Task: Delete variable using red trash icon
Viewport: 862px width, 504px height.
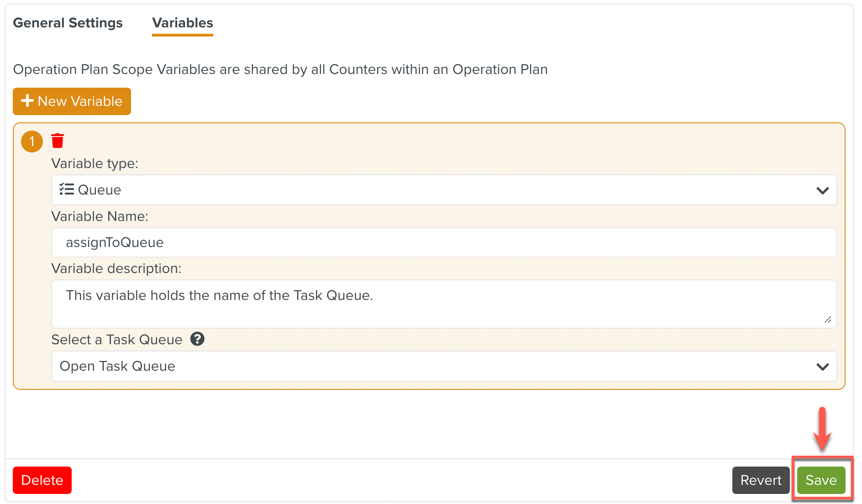Action: pos(58,141)
